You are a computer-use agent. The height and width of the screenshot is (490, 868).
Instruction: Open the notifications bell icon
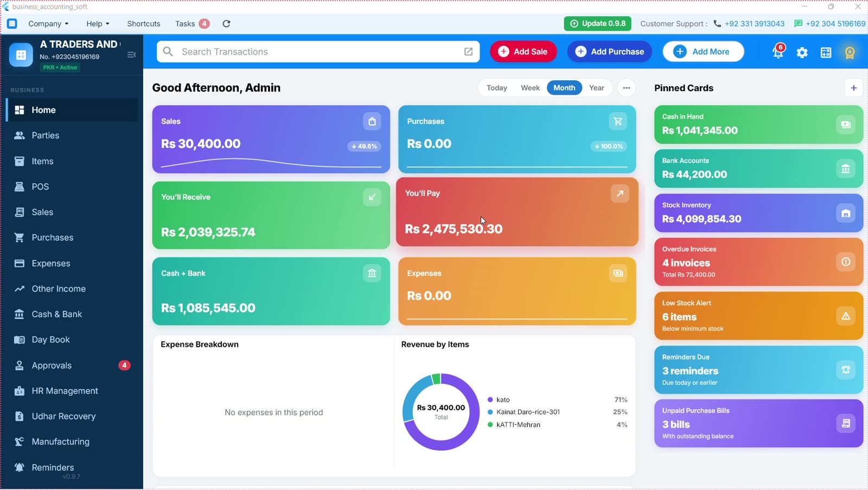point(778,52)
